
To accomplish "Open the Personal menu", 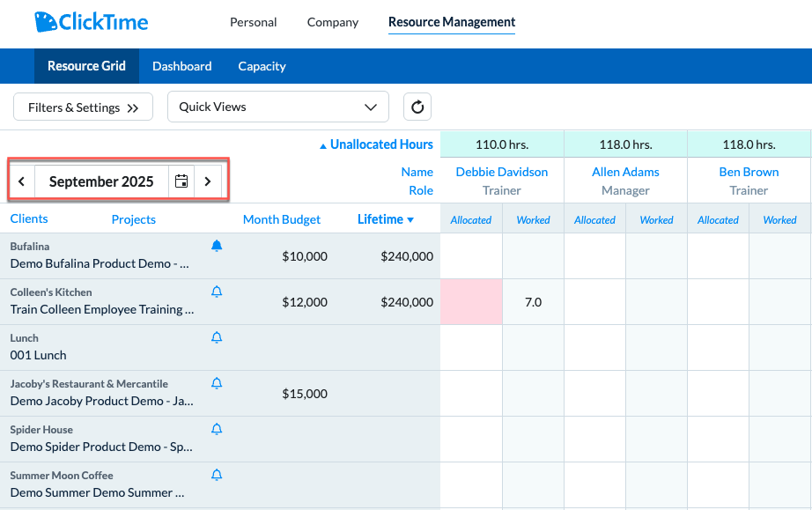I will click(x=254, y=22).
